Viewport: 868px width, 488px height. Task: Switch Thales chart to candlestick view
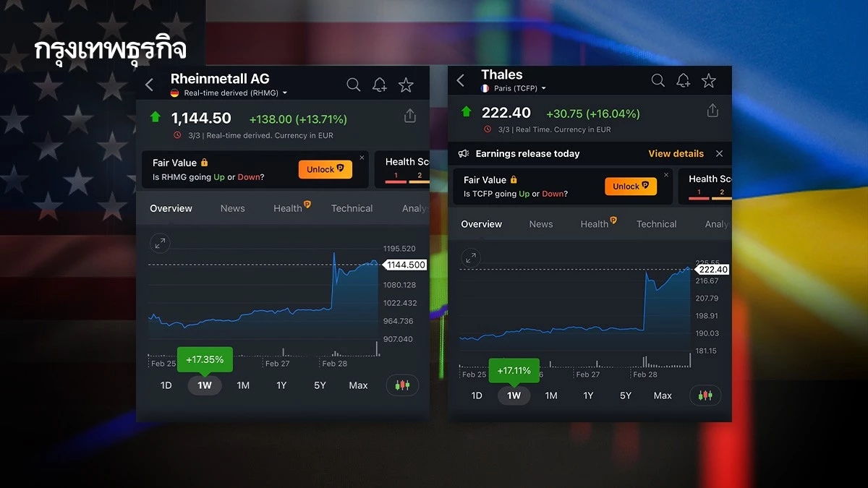point(705,395)
